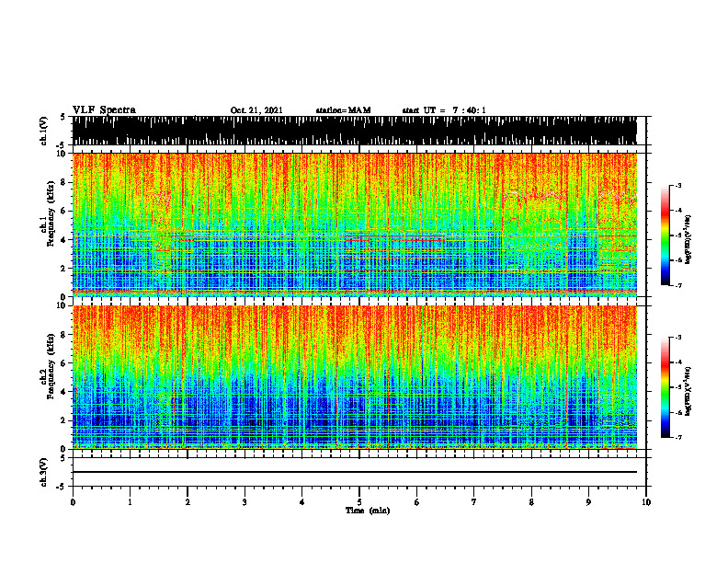Click the "8" kHz tick on ch.1 spectrogram
This screenshot has height=563, width=728.
[63, 182]
